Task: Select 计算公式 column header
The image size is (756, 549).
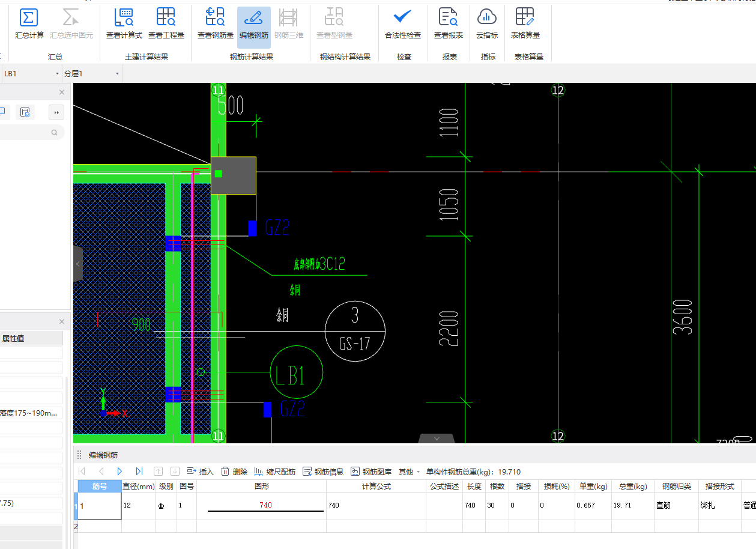Action: click(x=376, y=487)
